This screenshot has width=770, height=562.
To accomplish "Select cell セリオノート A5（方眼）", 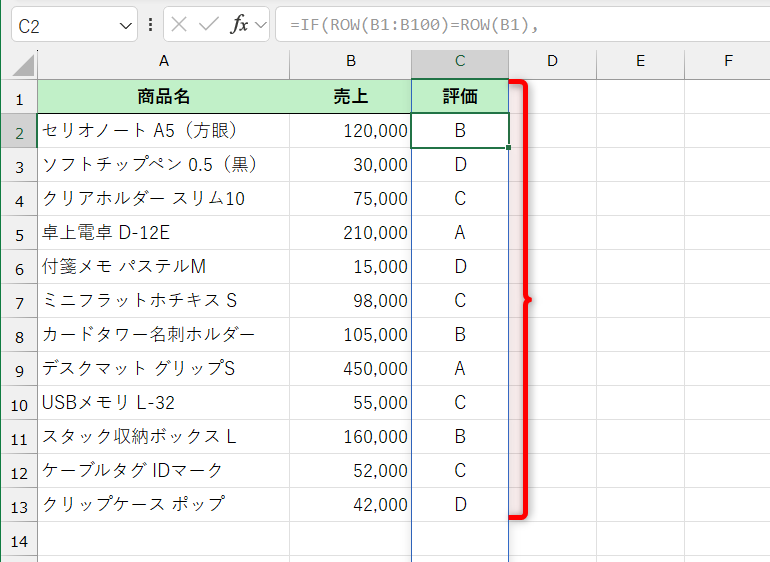I will coord(164,131).
